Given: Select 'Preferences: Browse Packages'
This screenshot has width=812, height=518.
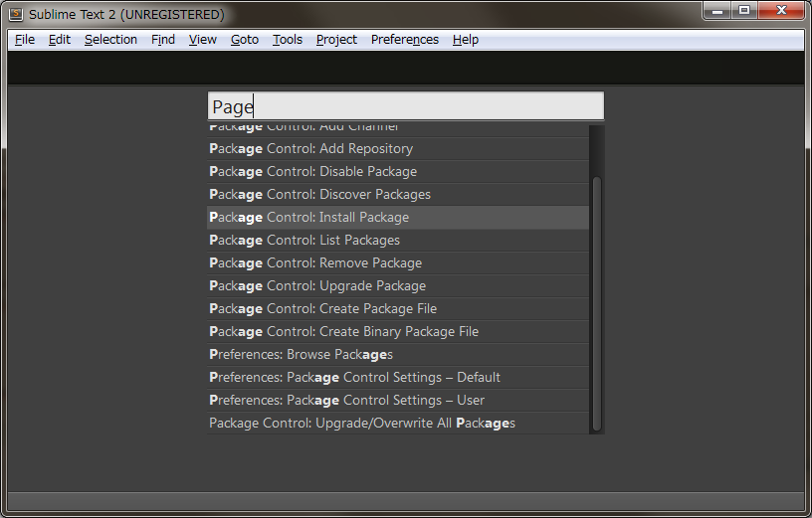Looking at the screenshot, I should click(x=398, y=355).
